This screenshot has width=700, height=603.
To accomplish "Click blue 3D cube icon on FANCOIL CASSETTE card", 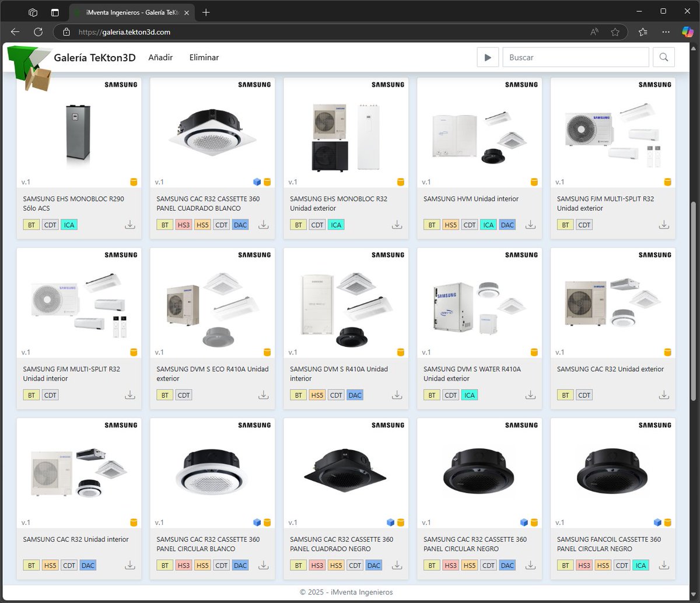I will (658, 523).
